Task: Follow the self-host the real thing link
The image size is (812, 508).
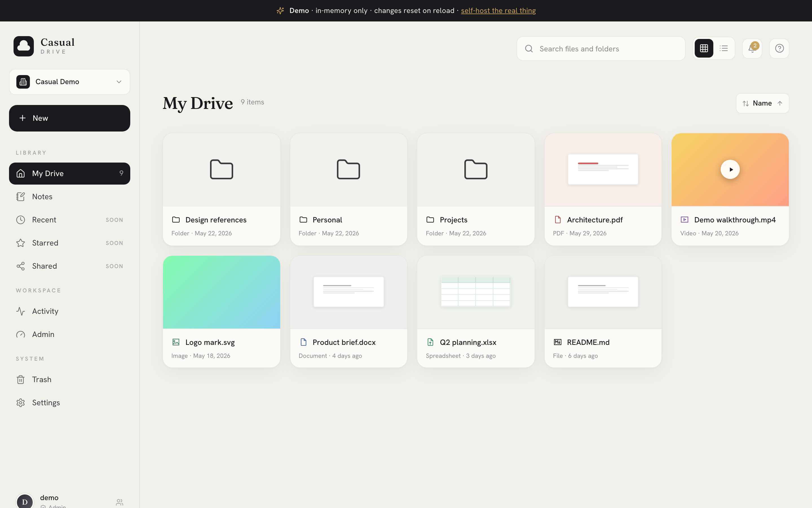Action: [498, 10]
